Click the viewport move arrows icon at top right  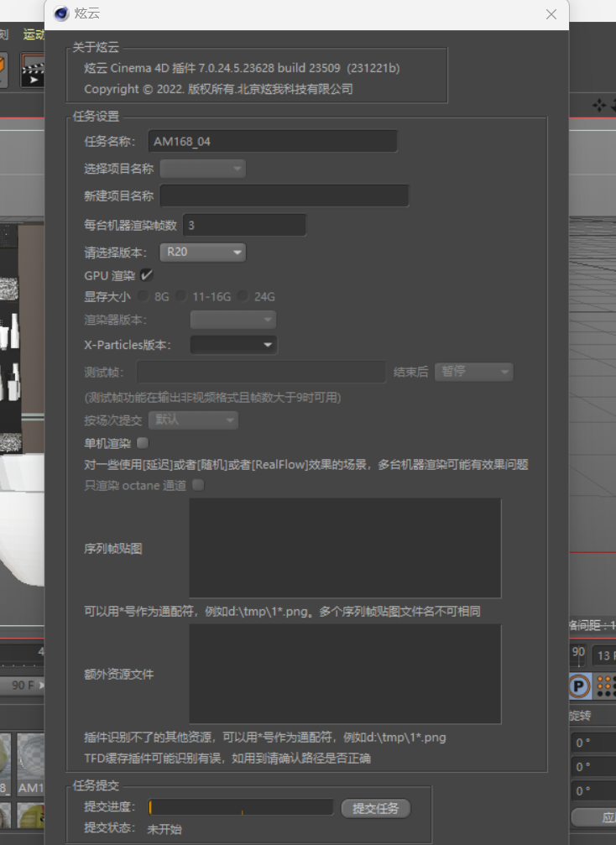[598, 105]
